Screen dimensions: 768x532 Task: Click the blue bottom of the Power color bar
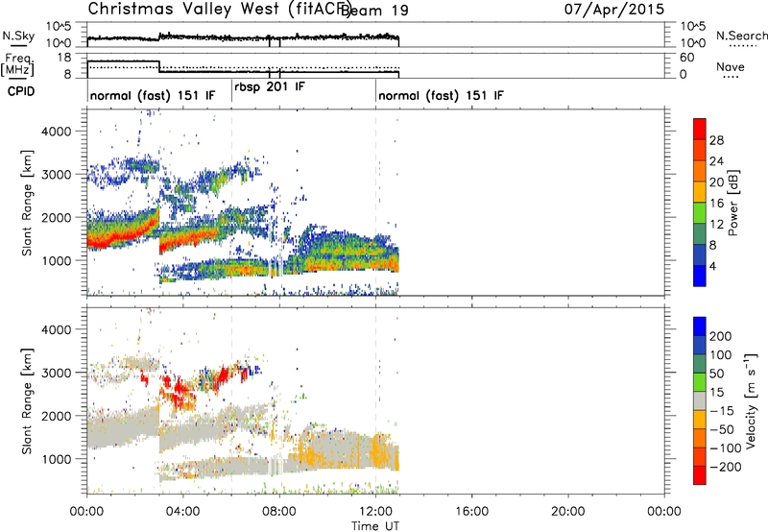pos(700,276)
